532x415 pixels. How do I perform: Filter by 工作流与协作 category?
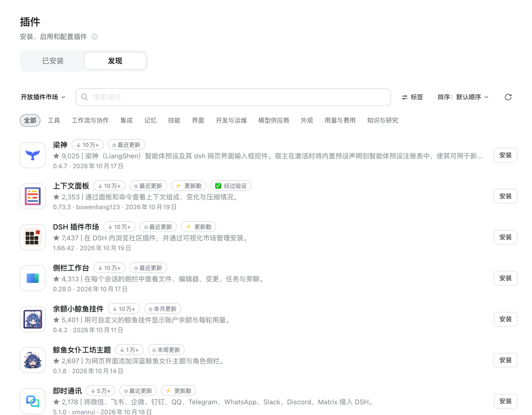(90, 120)
